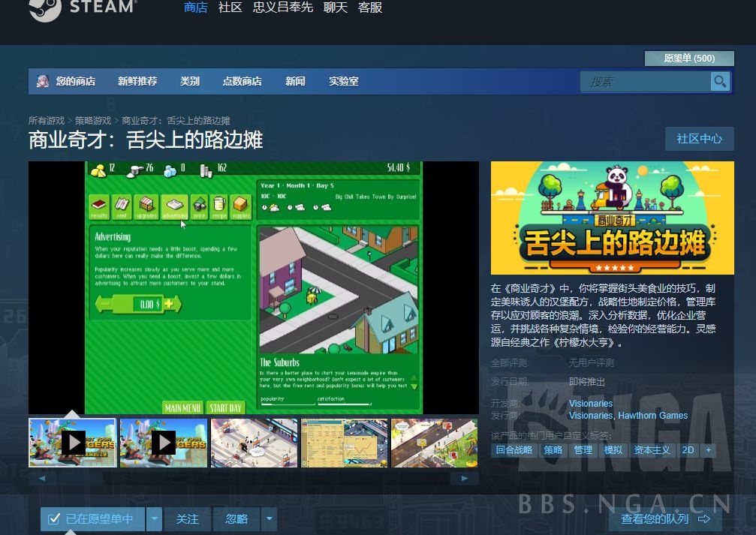Screen dimensions: 756x535
Task: Click the 关注 follow button
Action: coord(187,518)
